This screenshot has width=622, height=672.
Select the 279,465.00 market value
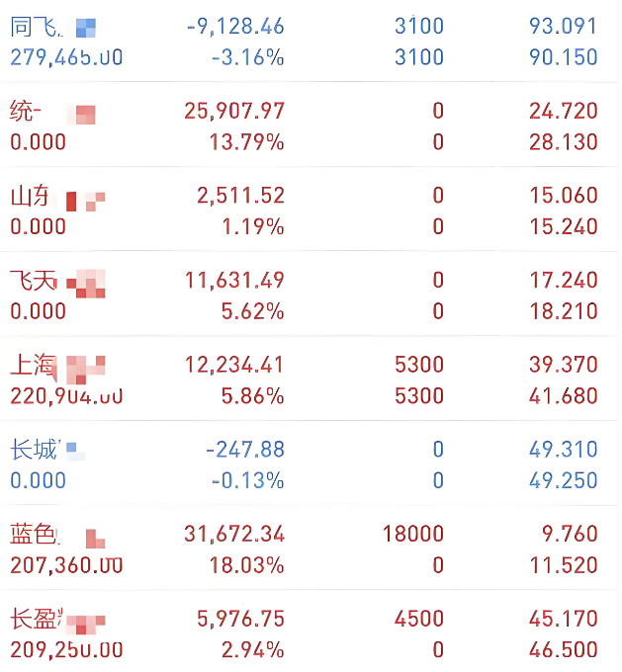tap(66, 58)
